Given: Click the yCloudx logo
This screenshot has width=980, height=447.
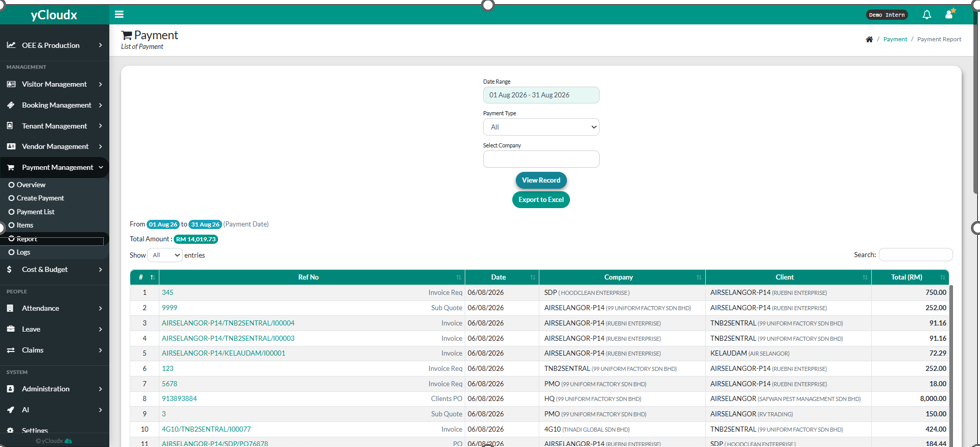Looking at the screenshot, I should point(54,15).
